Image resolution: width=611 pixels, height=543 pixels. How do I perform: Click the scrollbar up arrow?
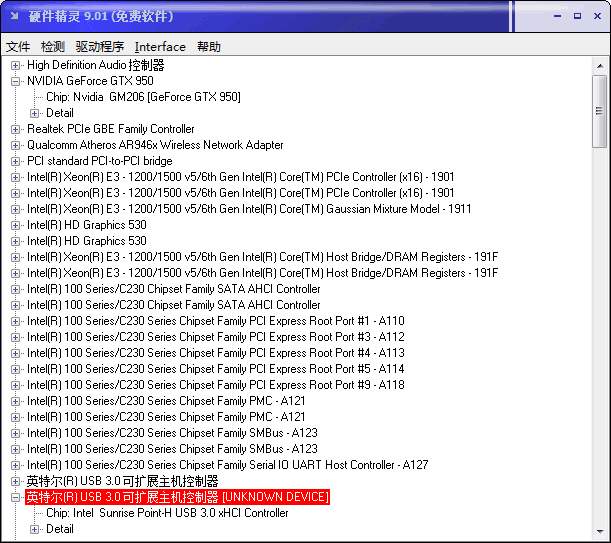click(600, 66)
